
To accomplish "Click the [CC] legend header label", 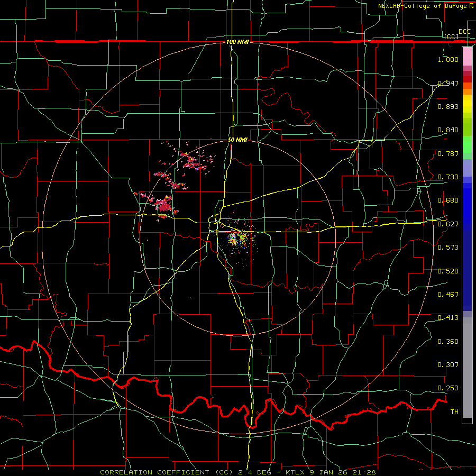I will (x=452, y=36).
